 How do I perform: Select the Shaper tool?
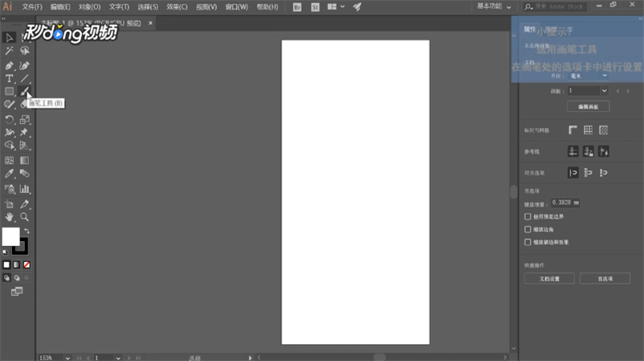point(9,105)
